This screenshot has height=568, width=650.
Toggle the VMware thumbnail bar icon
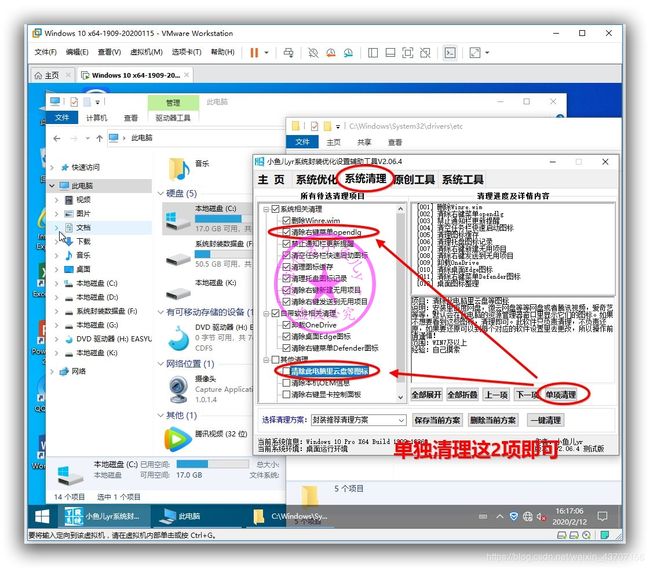click(x=390, y=53)
